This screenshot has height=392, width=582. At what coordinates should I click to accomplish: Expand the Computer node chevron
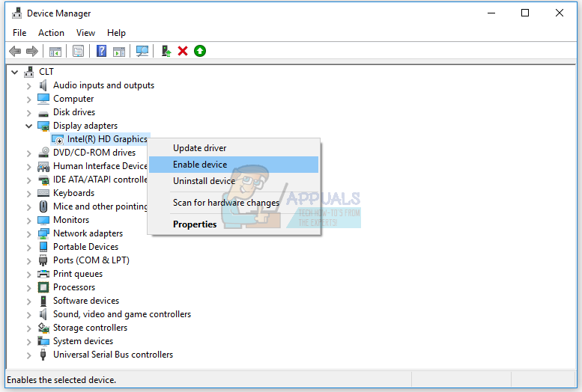coord(29,99)
